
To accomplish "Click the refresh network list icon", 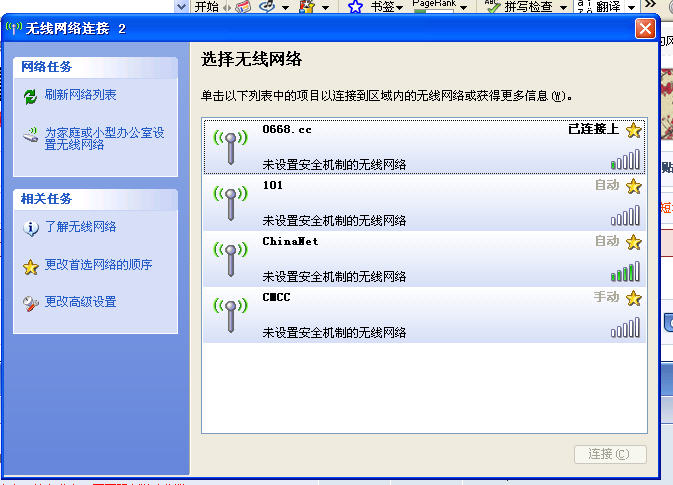I will (x=30, y=96).
